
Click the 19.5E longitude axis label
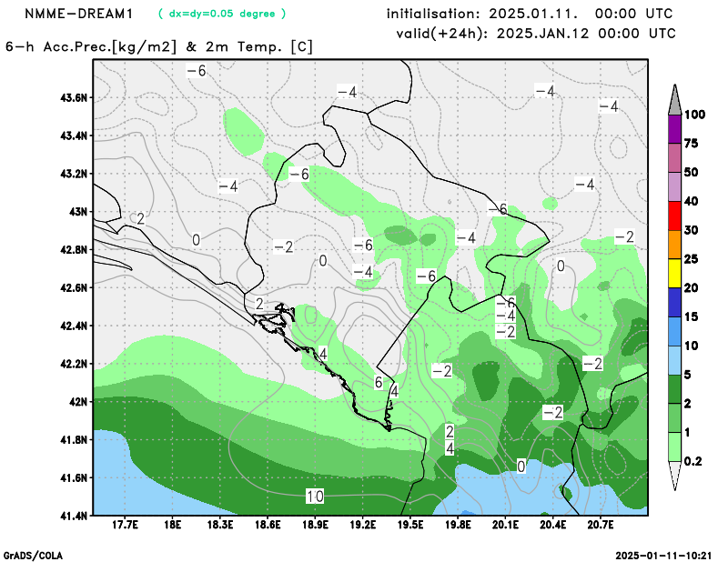(410, 525)
